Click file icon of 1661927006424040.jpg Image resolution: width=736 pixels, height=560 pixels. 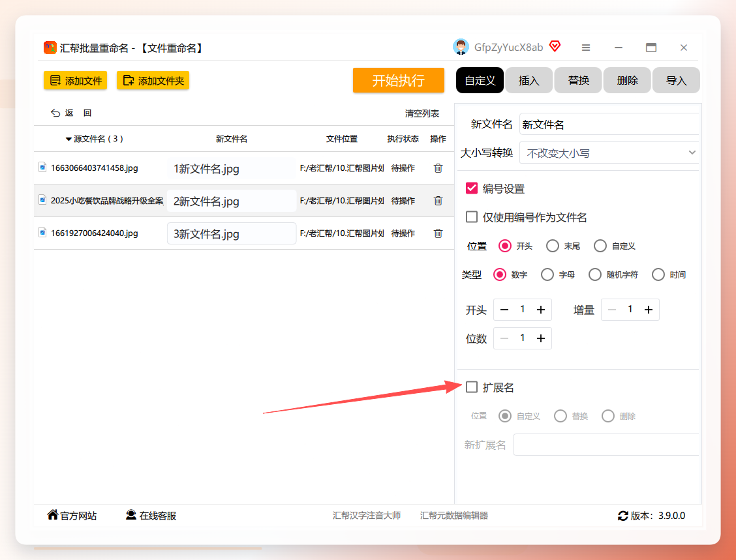point(42,232)
